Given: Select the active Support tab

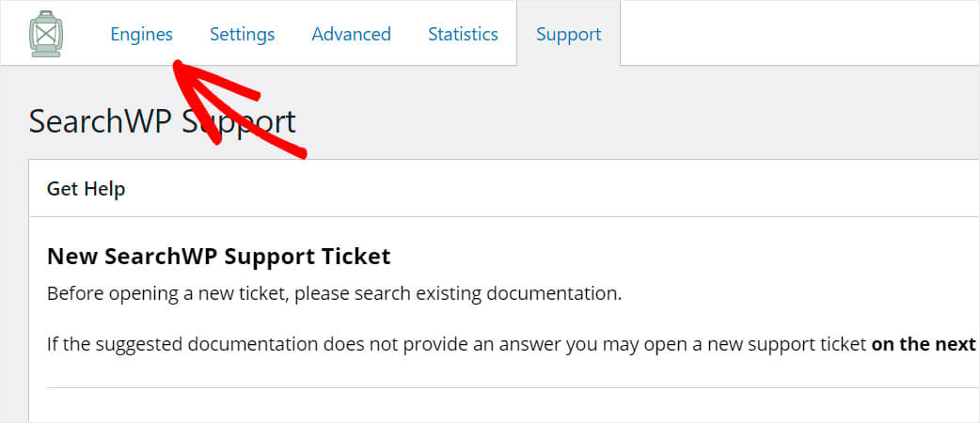Looking at the screenshot, I should tap(569, 34).
